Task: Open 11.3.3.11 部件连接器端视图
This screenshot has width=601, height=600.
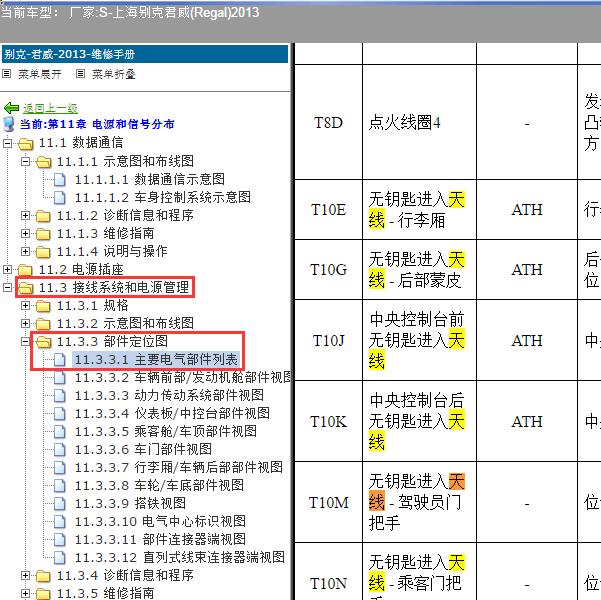Action: tap(160, 540)
